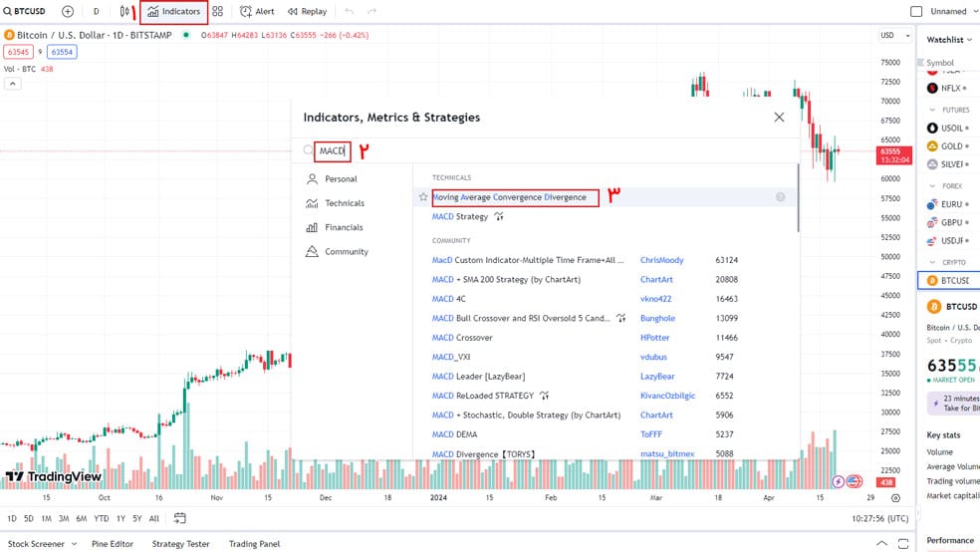
Task: Open vkno422 author link
Action: tap(655, 299)
